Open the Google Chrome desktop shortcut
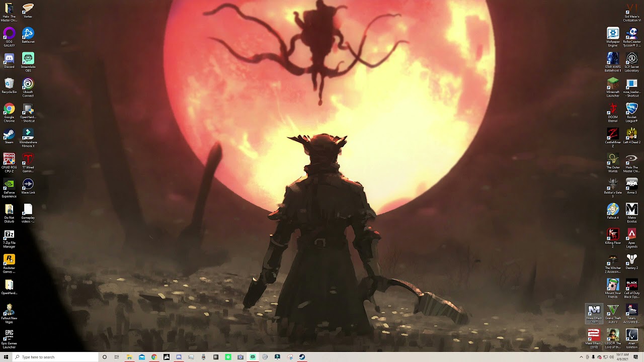 pyautogui.click(x=9, y=113)
